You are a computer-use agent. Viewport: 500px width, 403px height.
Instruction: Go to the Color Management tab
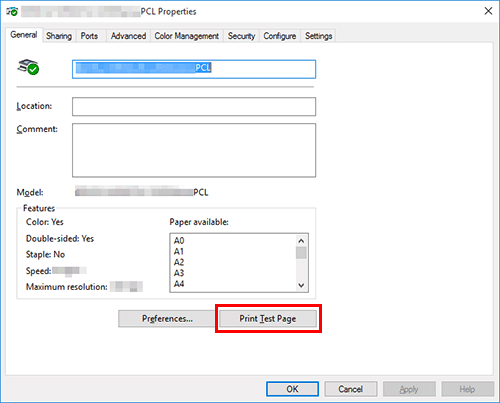(187, 36)
